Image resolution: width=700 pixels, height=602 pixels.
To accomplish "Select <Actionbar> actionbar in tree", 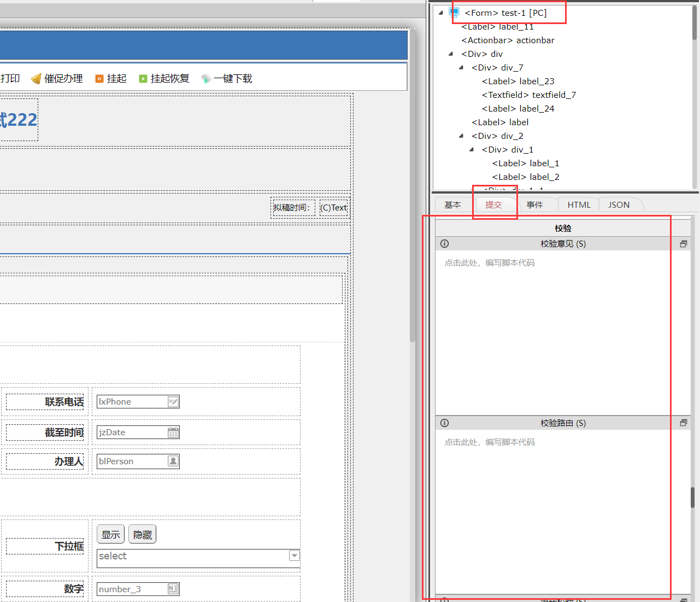I will (508, 40).
